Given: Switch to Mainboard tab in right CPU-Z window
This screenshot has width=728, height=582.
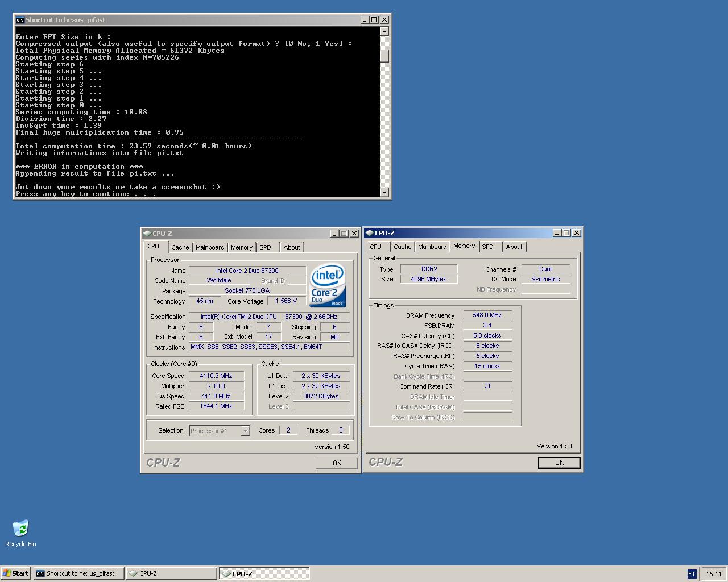Looking at the screenshot, I should point(432,247).
